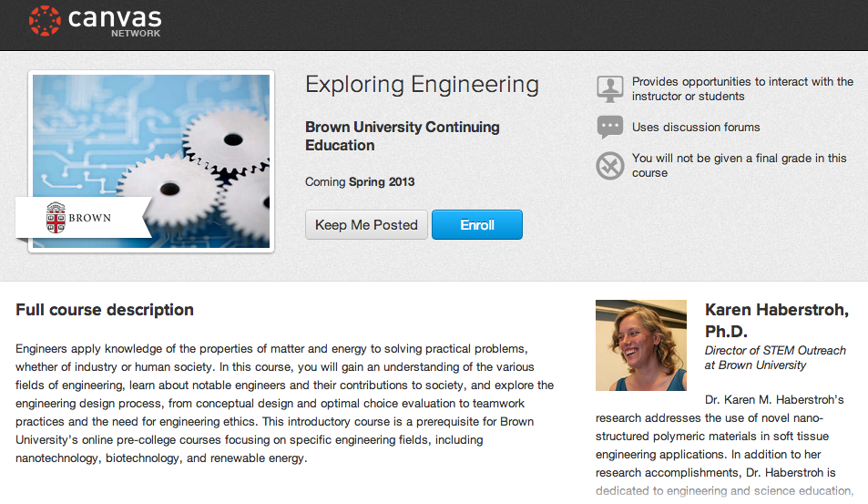This screenshot has width=868, height=504.
Task: Click Brown University Continuing Education heading
Action: pos(402,136)
